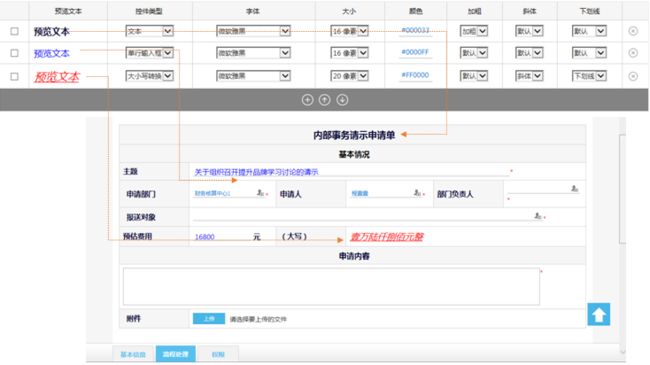Click the 基本情况 section header
Viewport: 650px width, 365px height.
coord(354,154)
